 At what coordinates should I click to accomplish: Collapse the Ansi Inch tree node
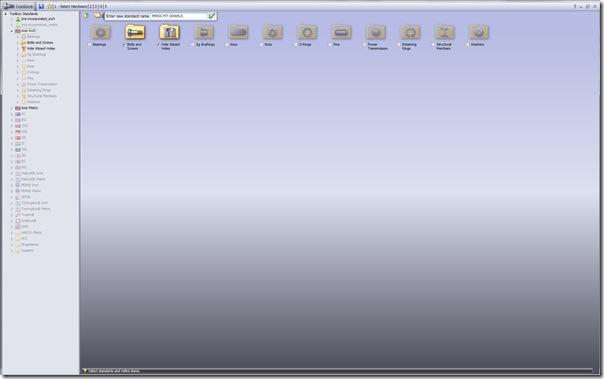click(12, 31)
